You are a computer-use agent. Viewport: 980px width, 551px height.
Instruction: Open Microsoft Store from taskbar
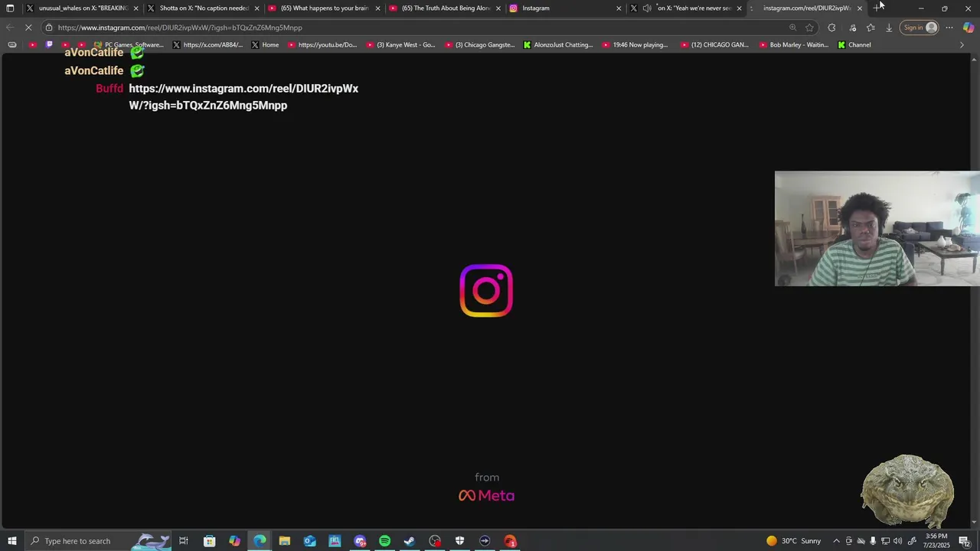click(x=209, y=541)
